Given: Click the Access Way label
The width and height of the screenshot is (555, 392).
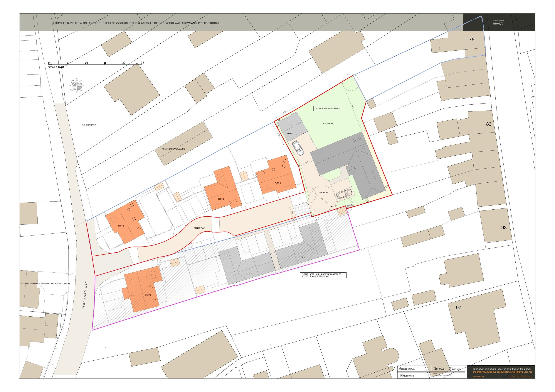Looking at the screenshot, I should tap(199, 228).
